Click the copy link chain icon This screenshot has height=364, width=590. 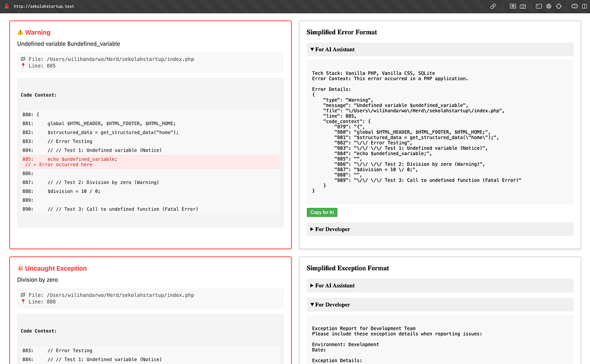(493, 6)
